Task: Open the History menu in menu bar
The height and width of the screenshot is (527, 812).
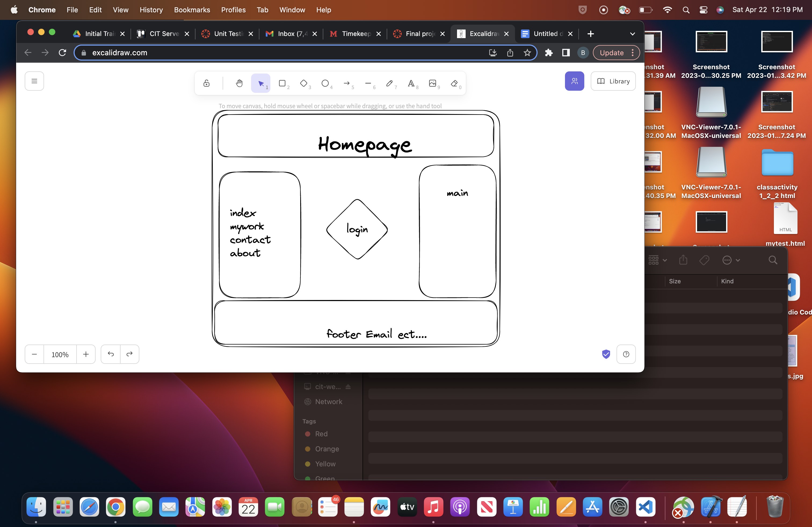Action: pyautogui.click(x=151, y=10)
